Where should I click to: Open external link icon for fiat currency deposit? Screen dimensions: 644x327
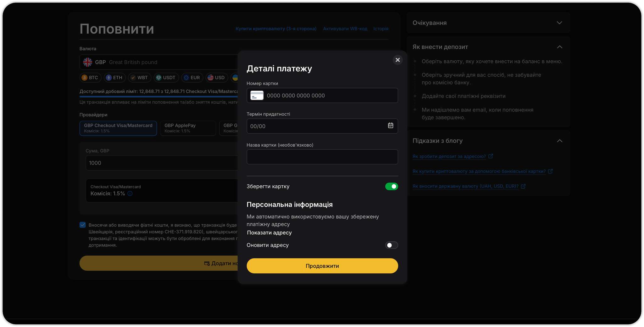523,186
